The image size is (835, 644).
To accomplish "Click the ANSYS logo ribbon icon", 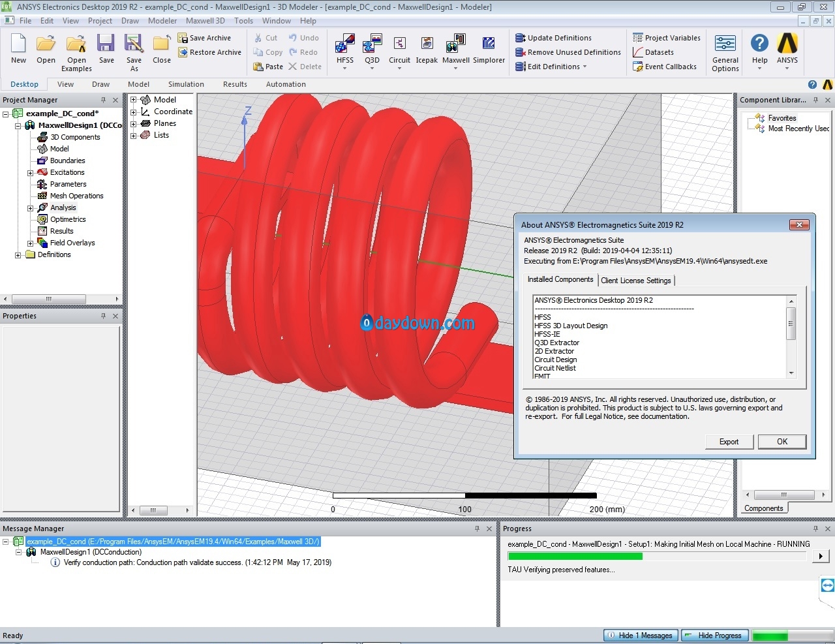I will [787, 44].
